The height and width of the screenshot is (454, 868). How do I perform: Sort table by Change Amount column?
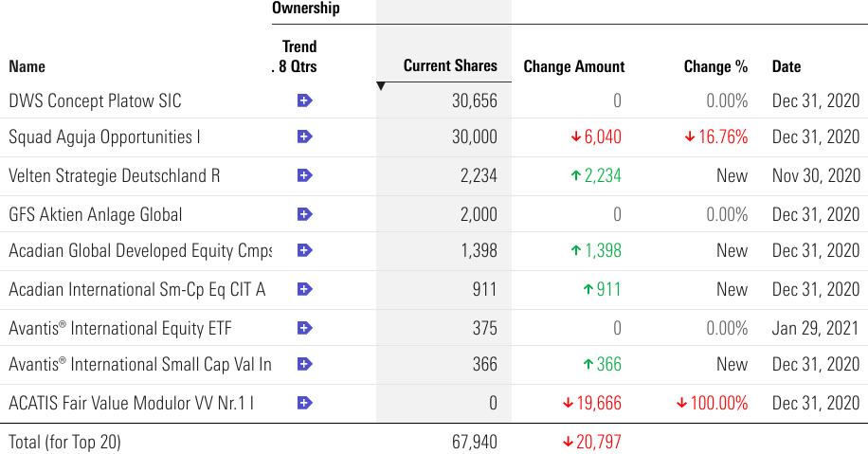tap(574, 66)
